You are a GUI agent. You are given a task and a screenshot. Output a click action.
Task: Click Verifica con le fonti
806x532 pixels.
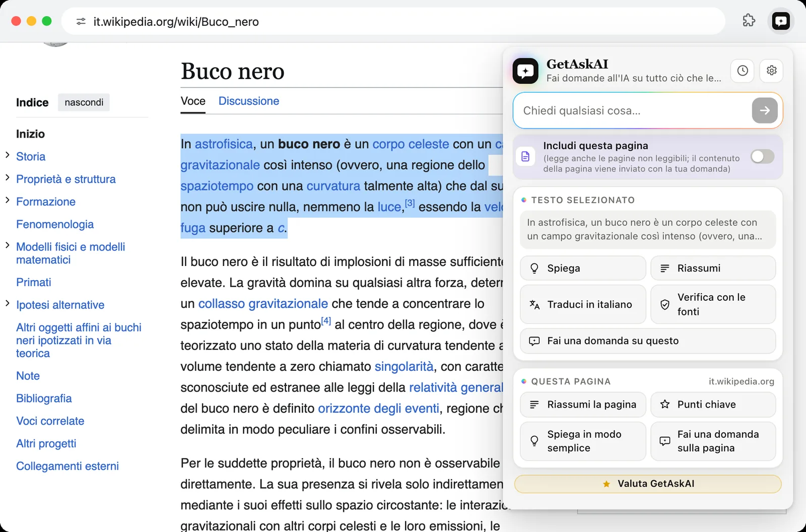pyautogui.click(x=713, y=304)
